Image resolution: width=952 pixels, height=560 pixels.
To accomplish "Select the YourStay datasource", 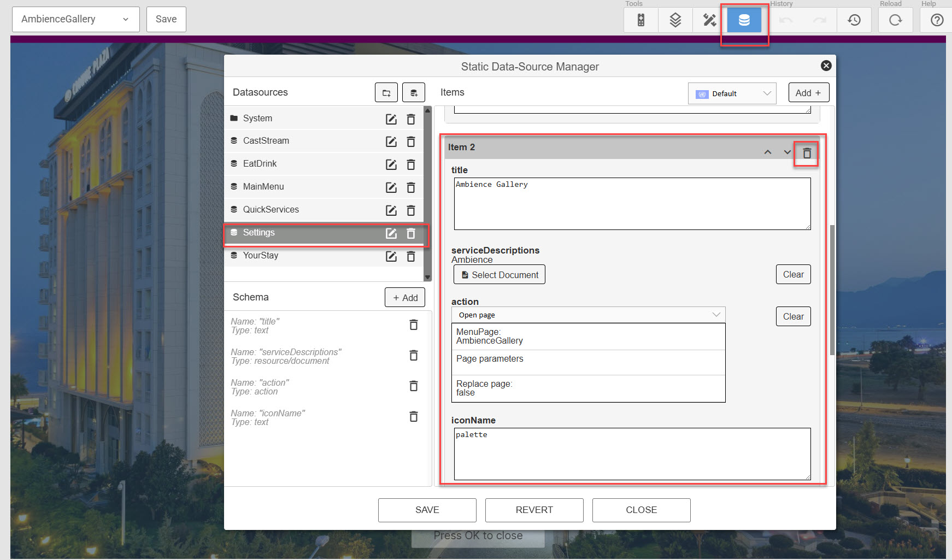I will [261, 256].
